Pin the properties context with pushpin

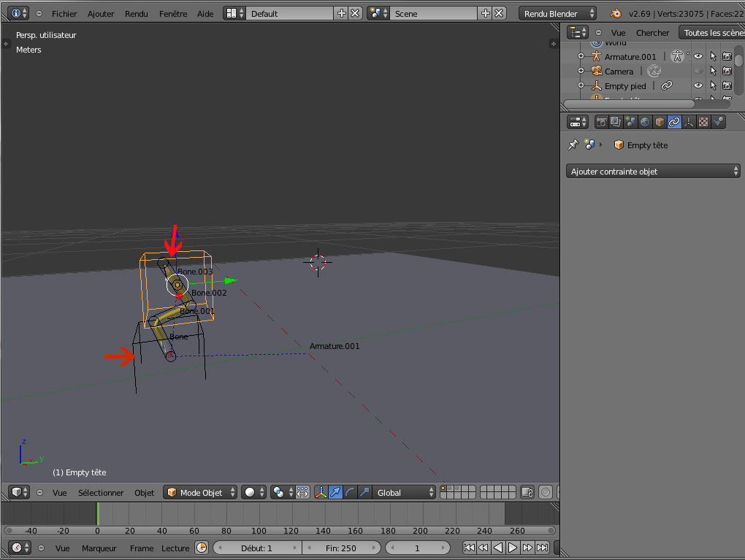coord(573,145)
